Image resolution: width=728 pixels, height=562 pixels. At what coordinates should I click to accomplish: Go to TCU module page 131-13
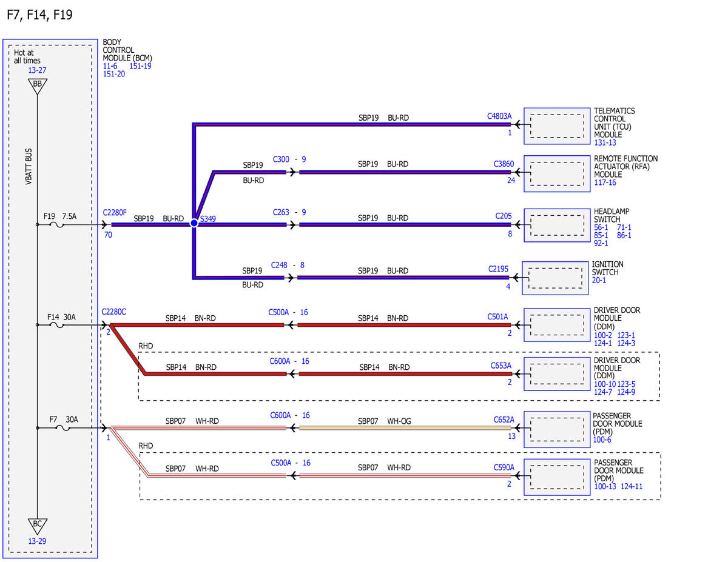(x=605, y=142)
